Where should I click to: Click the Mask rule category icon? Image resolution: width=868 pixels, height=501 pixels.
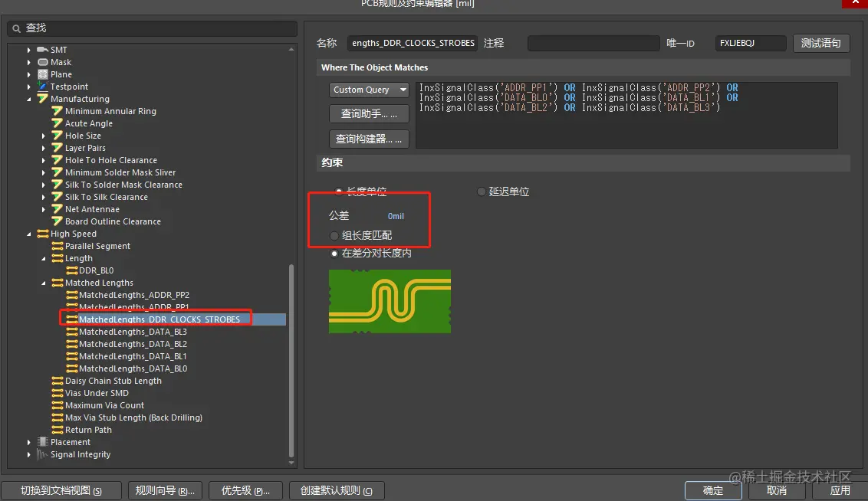(x=43, y=62)
